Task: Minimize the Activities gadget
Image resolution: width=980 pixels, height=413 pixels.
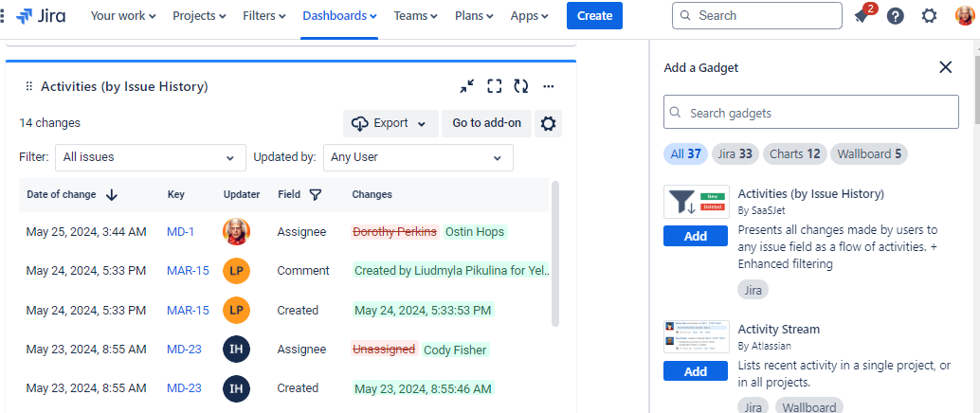Action: [467, 86]
